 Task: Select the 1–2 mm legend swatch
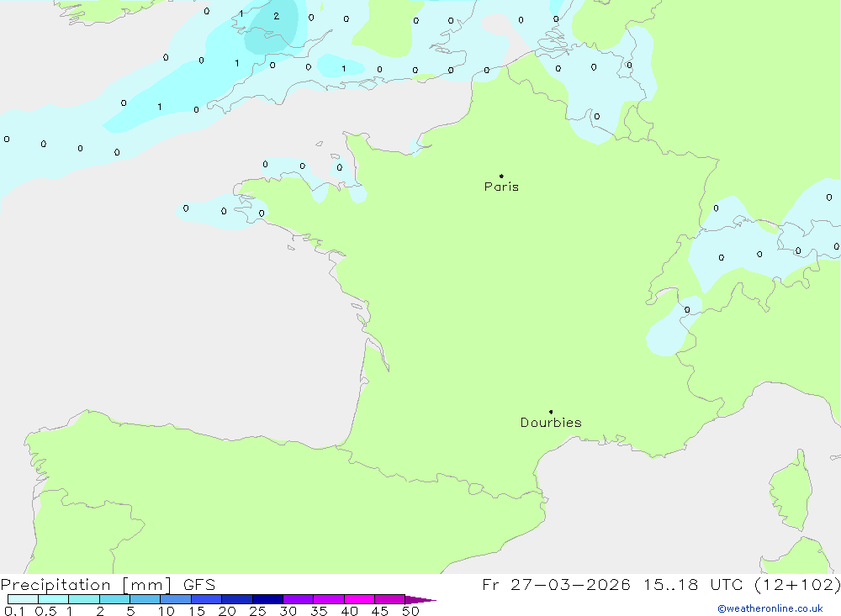tap(84, 599)
